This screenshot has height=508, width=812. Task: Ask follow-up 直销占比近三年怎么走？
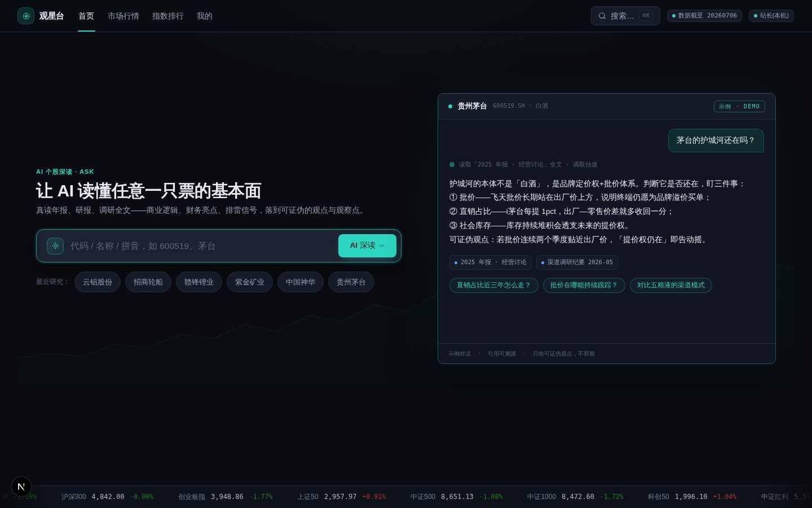(x=494, y=286)
